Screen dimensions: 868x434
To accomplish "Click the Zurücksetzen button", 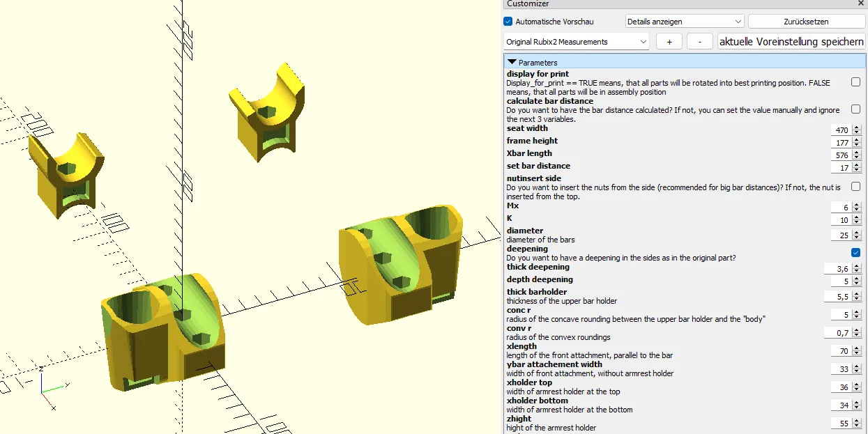I will [x=806, y=22].
